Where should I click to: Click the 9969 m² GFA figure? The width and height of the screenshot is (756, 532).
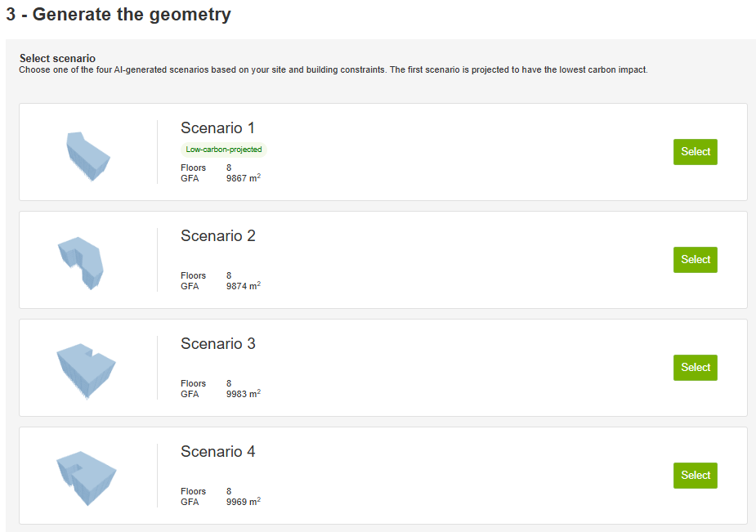243,502
